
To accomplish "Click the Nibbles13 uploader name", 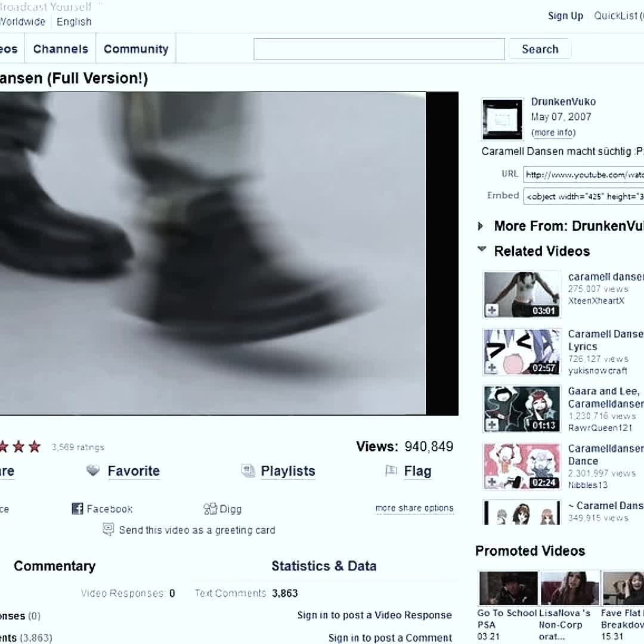I will (x=587, y=485).
